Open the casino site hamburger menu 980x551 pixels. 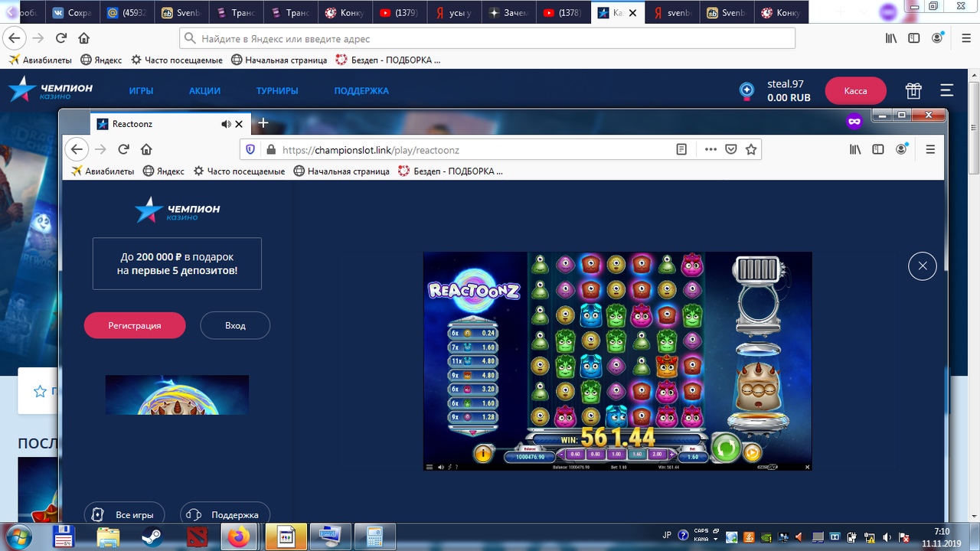click(947, 91)
